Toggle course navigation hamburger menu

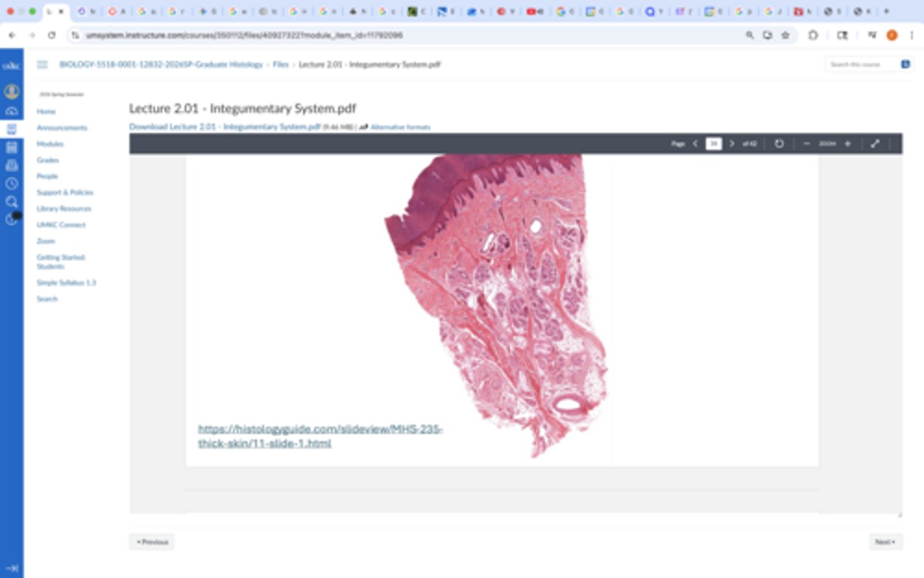(42, 64)
